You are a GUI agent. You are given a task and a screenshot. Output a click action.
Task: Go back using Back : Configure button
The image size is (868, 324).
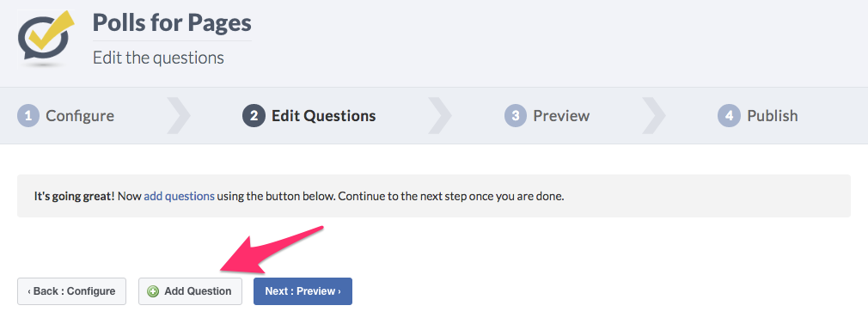pos(71,291)
